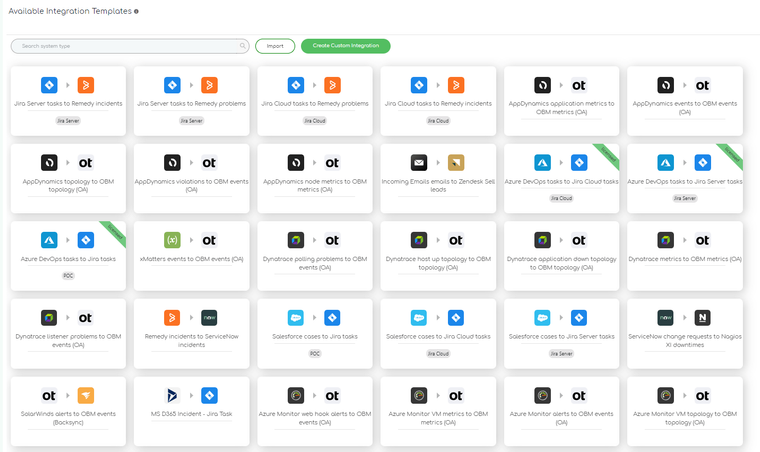The image size is (760, 452).
Task: Click Jira Server tag on Salesforce cases card
Action: pyautogui.click(x=561, y=354)
